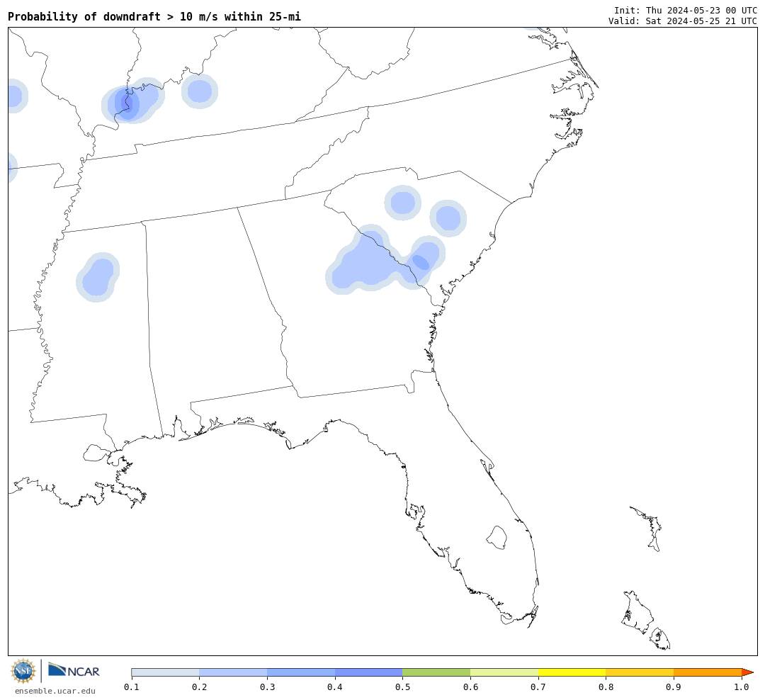The width and height of the screenshot is (765, 700).
Task: Click the NSF logo
Action: (x=23, y=671)
